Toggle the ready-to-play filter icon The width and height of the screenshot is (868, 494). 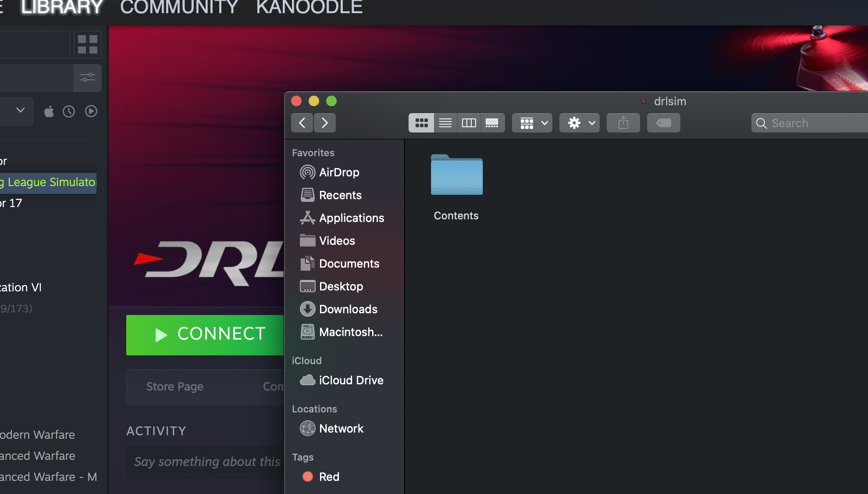[x=91, y=111]
